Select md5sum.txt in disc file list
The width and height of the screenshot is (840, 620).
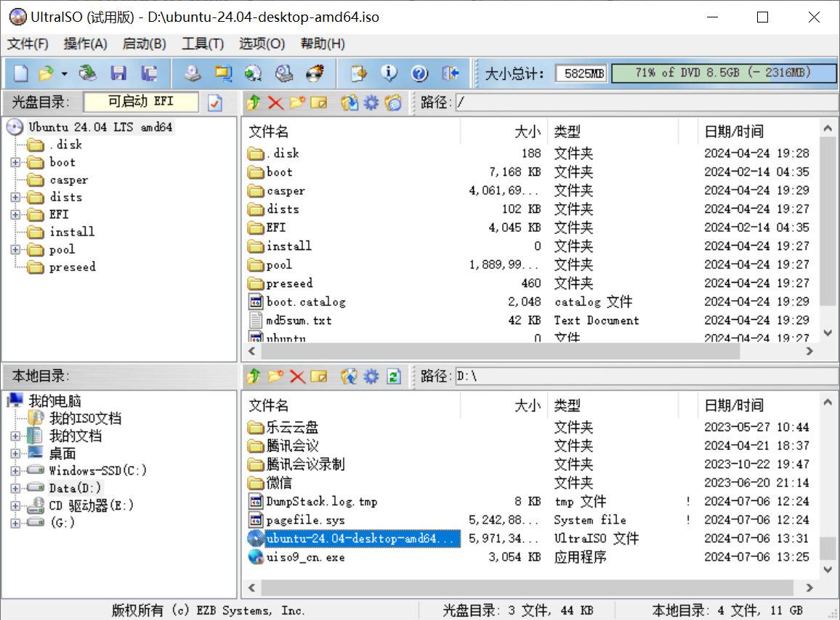pos(299,321)
